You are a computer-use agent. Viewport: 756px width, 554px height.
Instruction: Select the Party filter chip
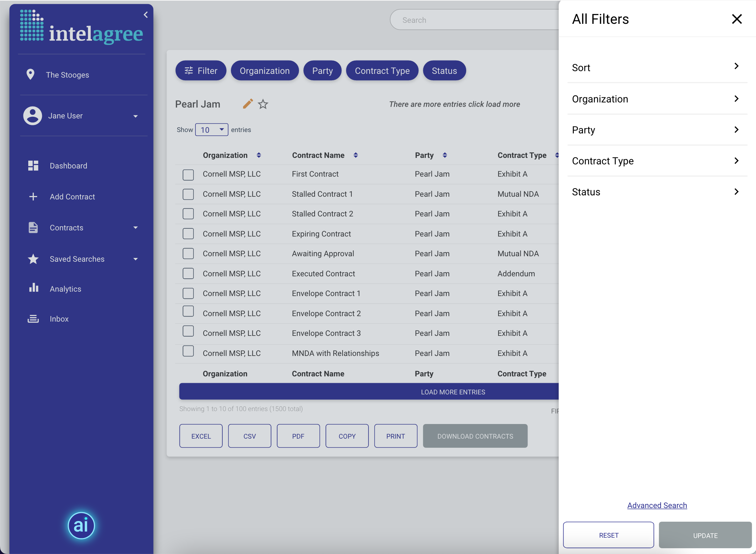click(x=322, y=70)
